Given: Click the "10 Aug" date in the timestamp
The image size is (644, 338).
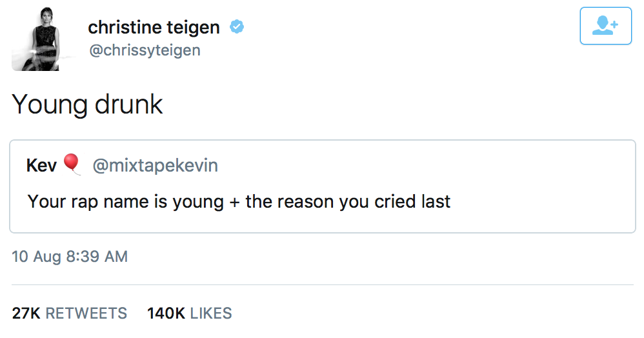Looking at the screenshot, I should click(x=37, y=256).
